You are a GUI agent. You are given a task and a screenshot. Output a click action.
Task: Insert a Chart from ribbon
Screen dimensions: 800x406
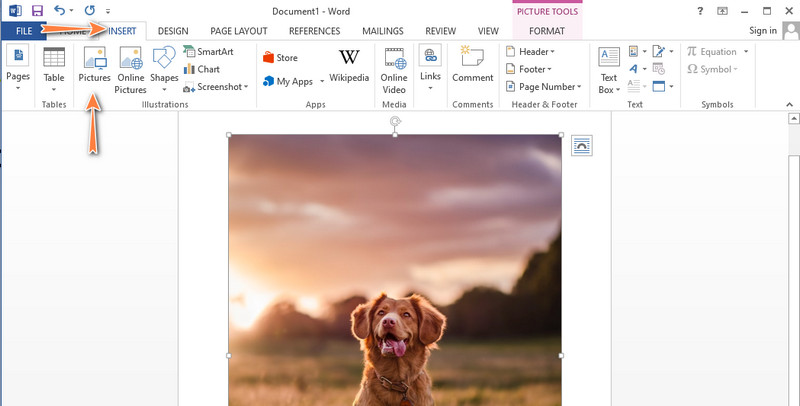pyautogui.click(x=202, y=70)
